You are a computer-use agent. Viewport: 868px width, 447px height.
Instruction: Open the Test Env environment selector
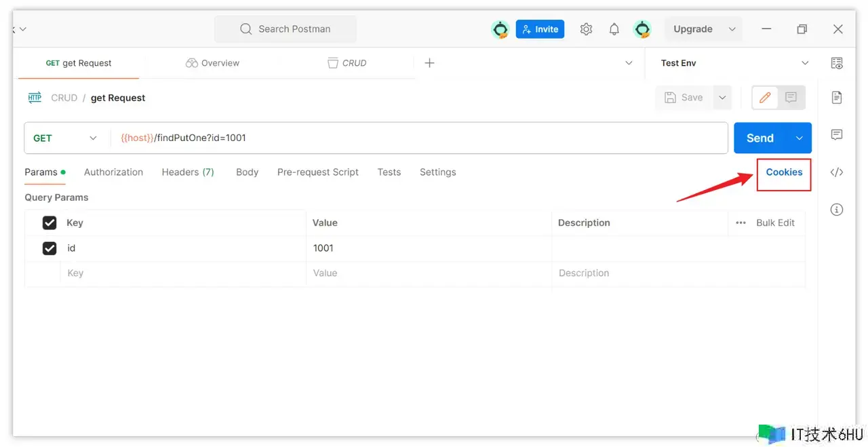(735, 63)
